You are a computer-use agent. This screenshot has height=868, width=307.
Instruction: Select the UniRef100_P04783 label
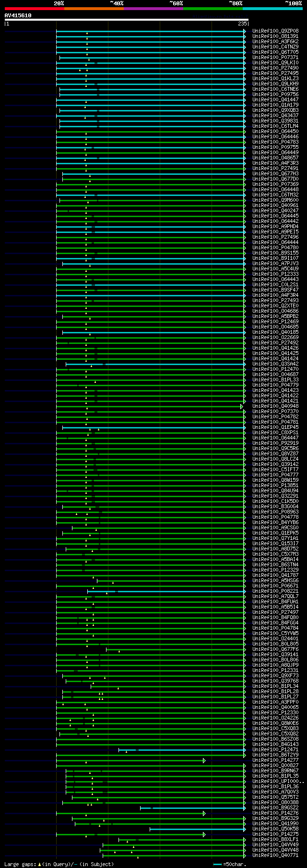point(275,142)
